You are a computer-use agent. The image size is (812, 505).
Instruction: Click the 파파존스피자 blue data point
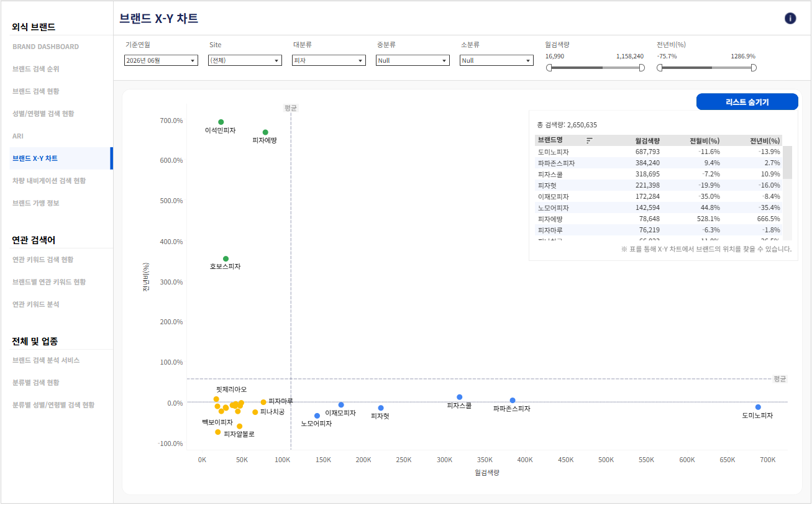click(513, 401)
